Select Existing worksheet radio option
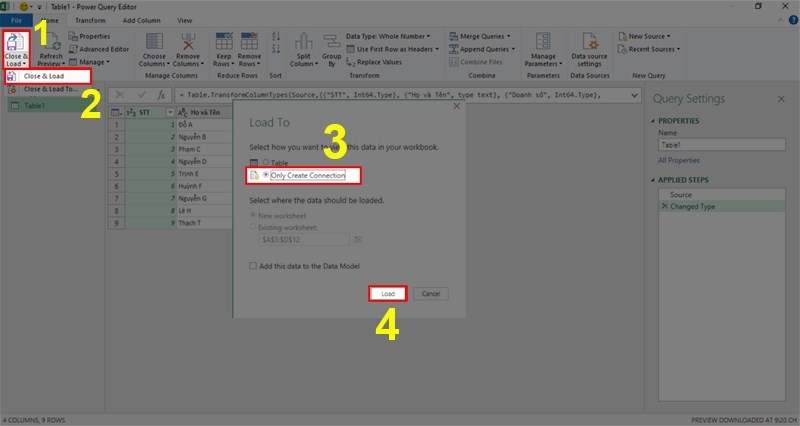Image resolution: width=800 pixels, height=426 pixels. (253, 227)
